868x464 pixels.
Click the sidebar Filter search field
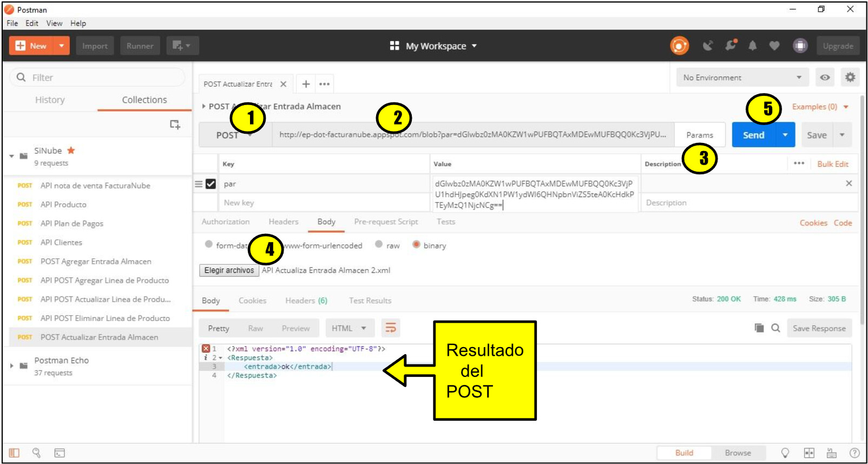[97, 77]
